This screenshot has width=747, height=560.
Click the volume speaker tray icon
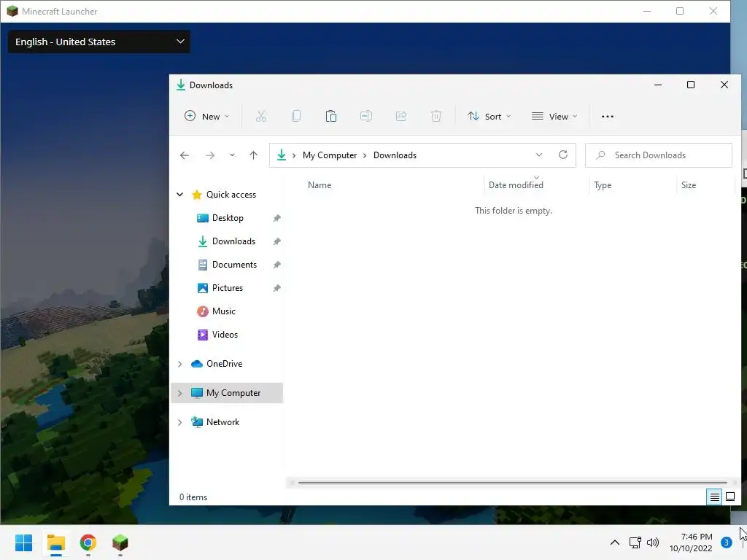pos(653,542)
